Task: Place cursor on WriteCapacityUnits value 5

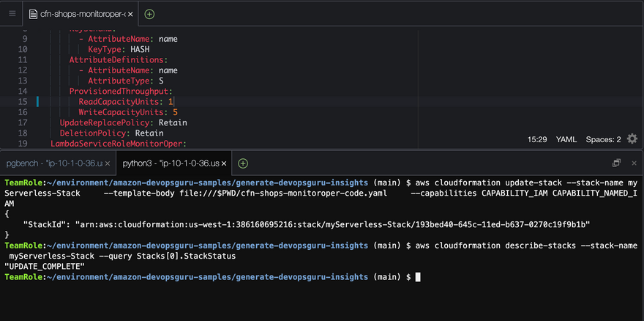Action: coord(176,112)
